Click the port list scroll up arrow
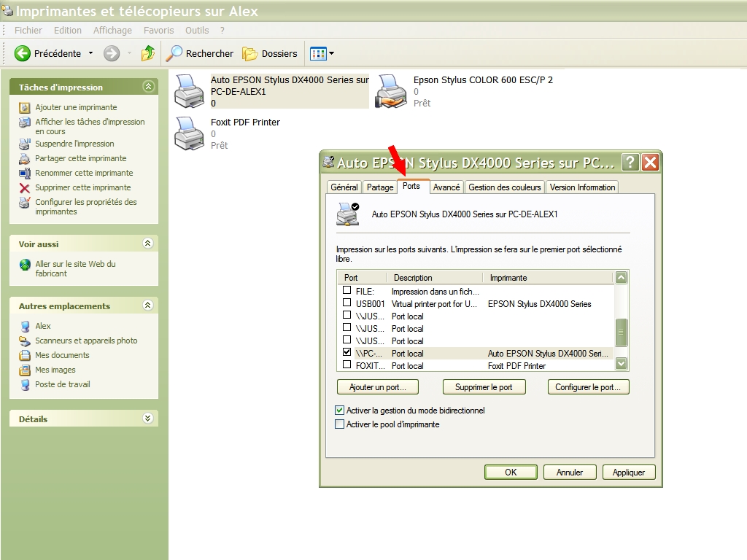This screenshot has width=747, height=560. (x=621, y=278)
